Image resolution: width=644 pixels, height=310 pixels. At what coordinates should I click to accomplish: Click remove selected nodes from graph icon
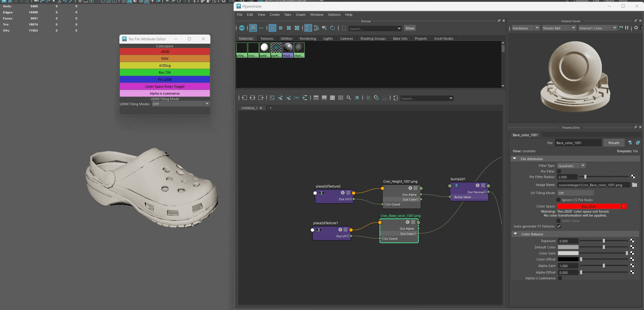pyautogui.click(x=289, y=98)
